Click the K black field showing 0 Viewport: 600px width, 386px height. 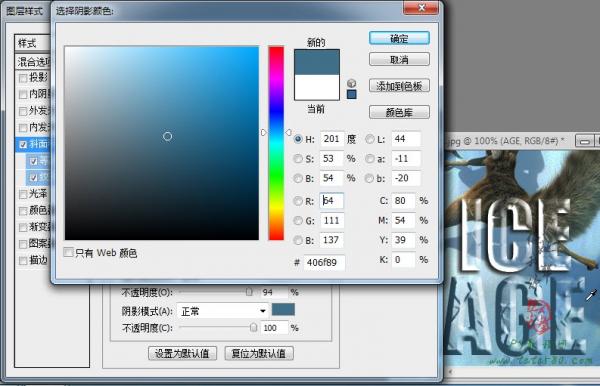(403, 260)
